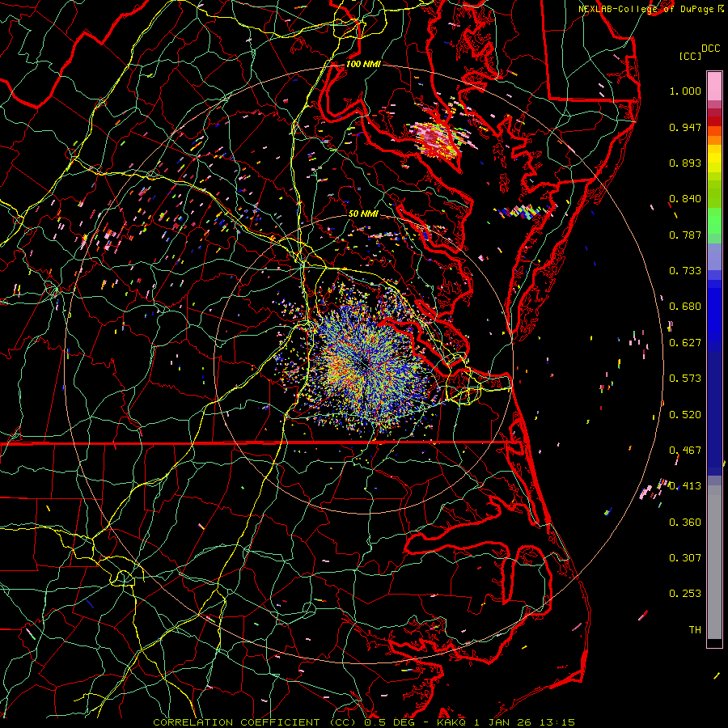
Task: Click the 0.520 scale value
Action: coord(685,415)
